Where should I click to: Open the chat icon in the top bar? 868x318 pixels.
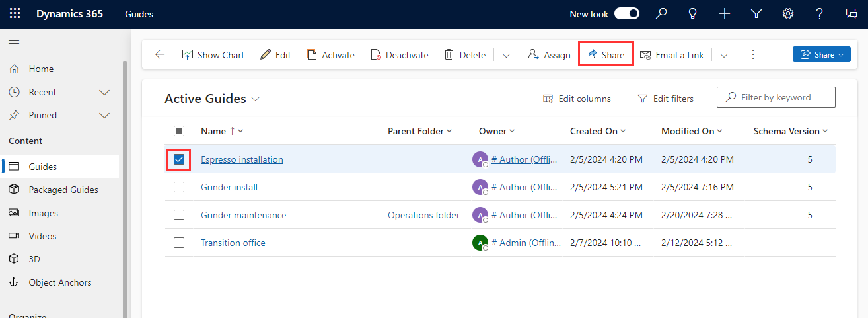click(x=851, y=14)
